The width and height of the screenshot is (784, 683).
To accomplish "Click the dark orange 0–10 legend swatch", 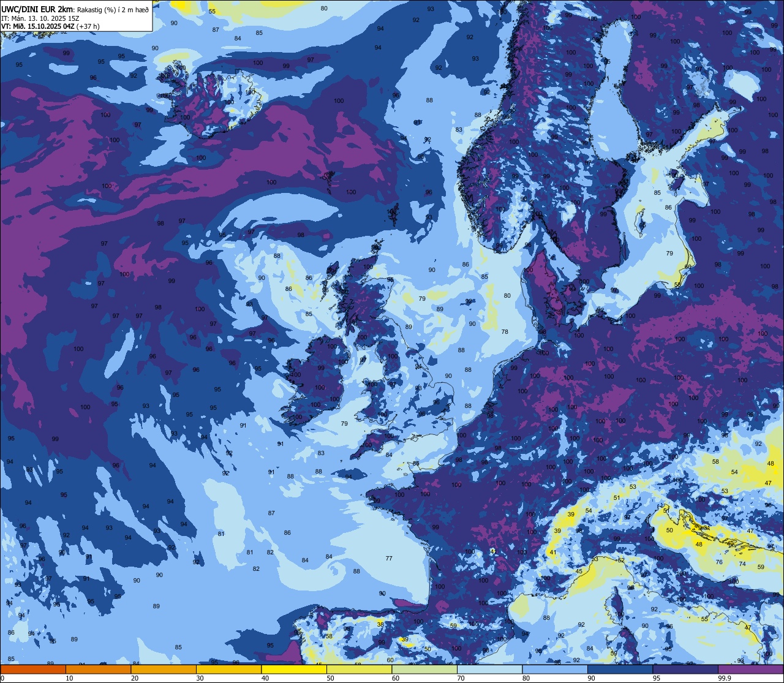I will [33, 669].
